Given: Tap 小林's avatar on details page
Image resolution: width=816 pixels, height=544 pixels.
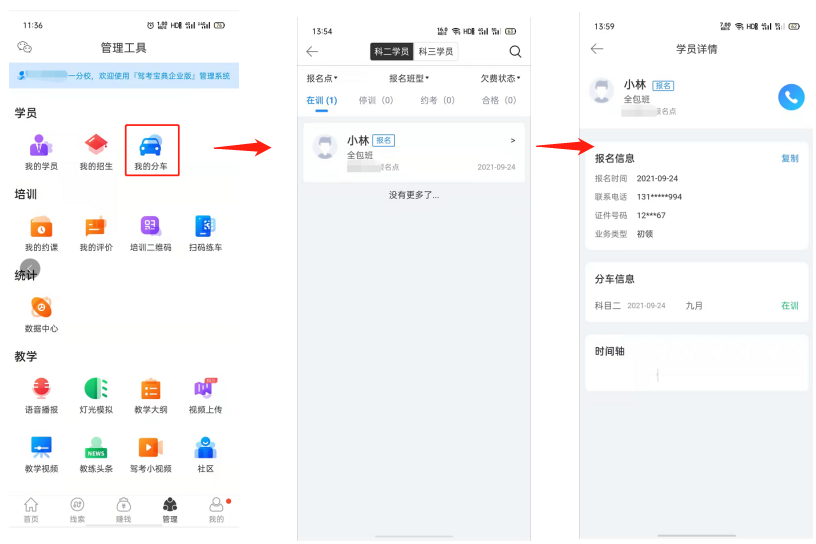Looking at the screenshot, I should click(x=602, y=91).
